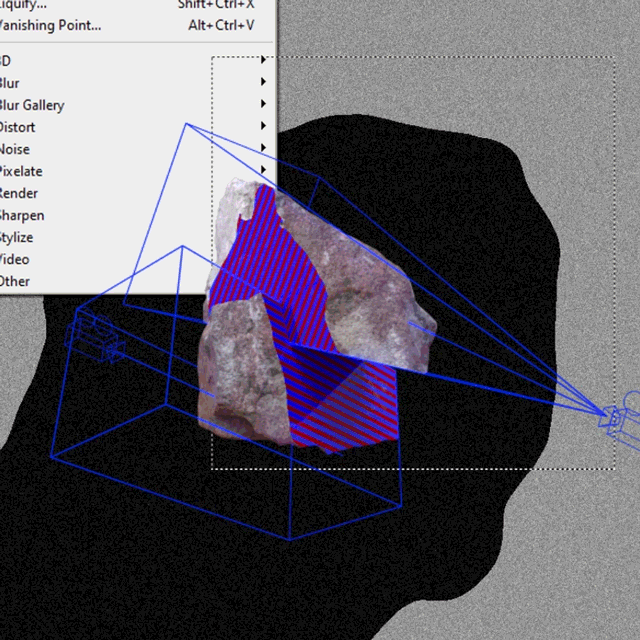Open the 3D filter submenu
The height and width of the screenshot is (640, 640).
click(x=136, y=61)
